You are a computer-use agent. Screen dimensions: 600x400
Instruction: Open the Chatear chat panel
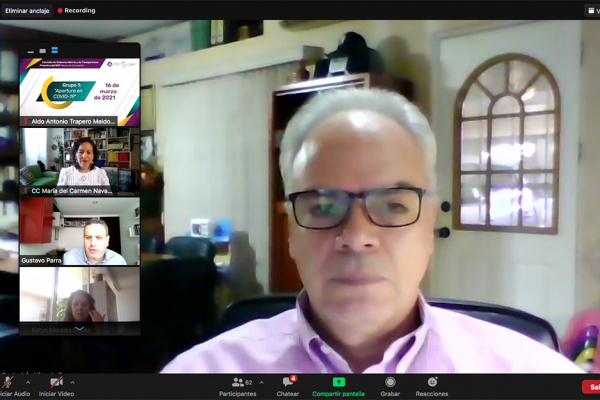pos(288,387)
